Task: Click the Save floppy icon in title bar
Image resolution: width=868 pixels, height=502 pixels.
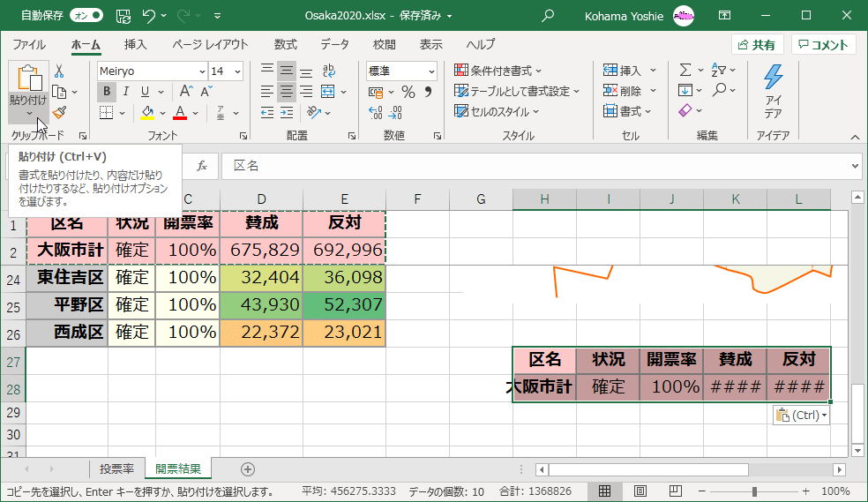Action: (123, 16)
